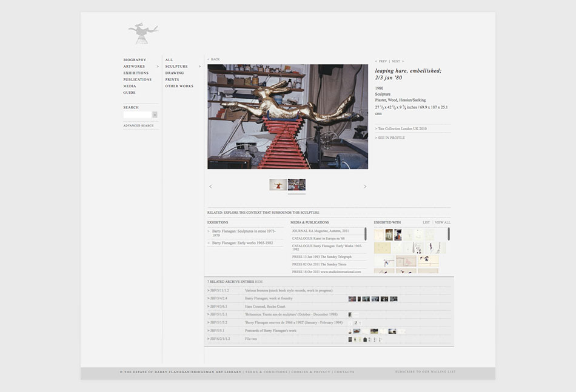Viewport: 576px width, 392px height.
Task: Open Terms & Conditions in footer
Action: coord(266,372)
